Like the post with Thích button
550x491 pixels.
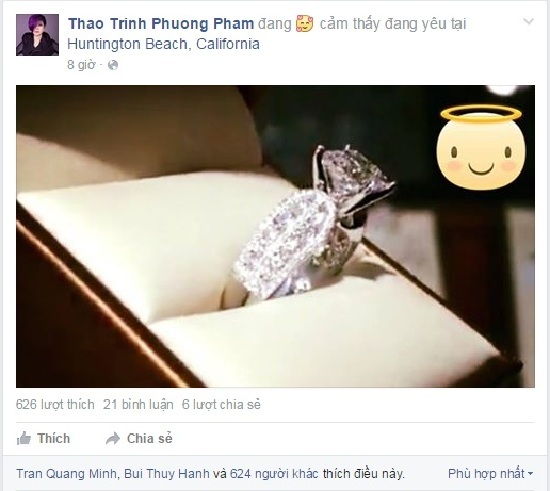[43, 438]
